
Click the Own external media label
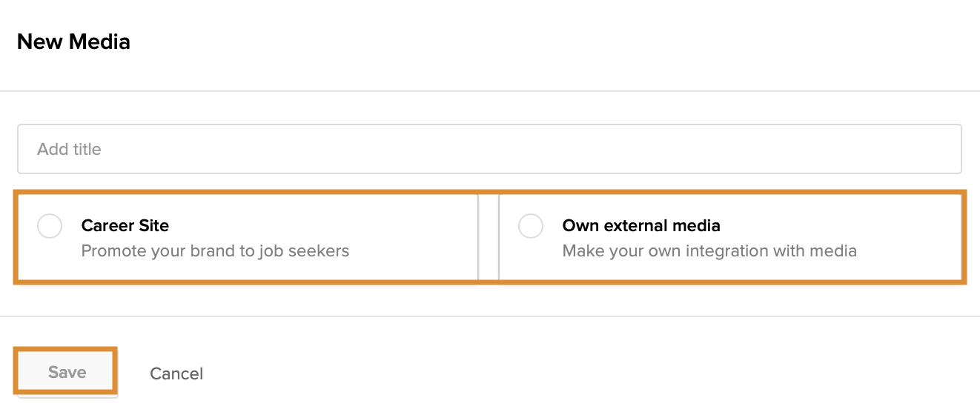coord(641,225)
